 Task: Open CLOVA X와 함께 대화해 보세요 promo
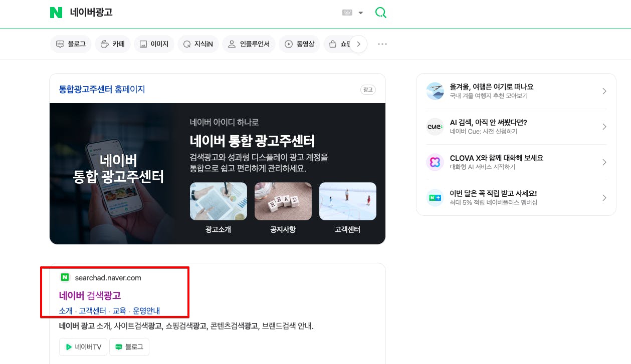pos(497,158)
